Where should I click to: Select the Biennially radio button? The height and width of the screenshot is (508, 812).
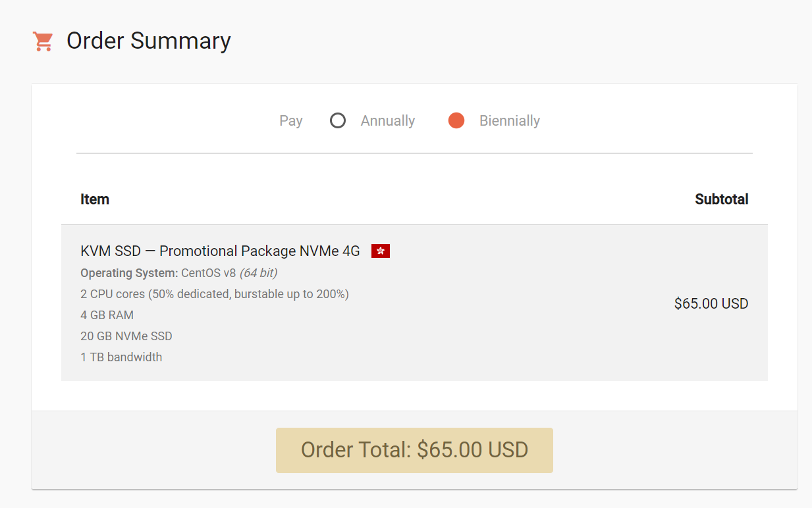point(456,121)
